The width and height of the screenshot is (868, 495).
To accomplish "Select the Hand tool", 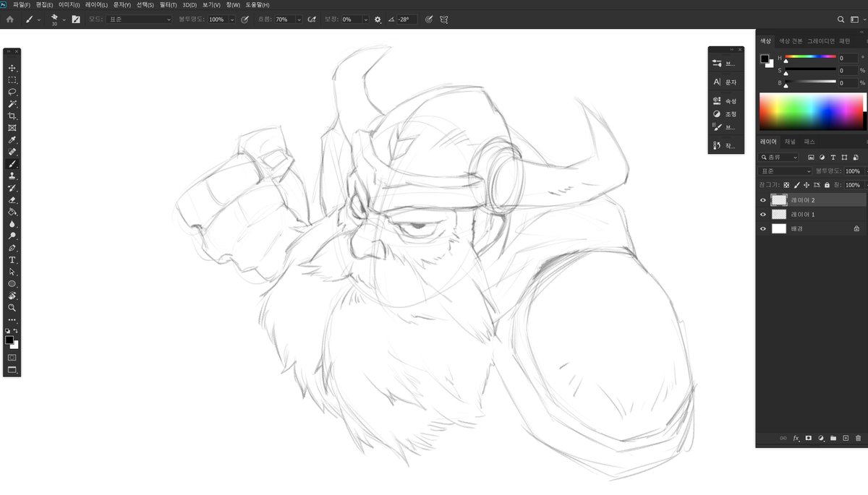I will pos(12,296).
